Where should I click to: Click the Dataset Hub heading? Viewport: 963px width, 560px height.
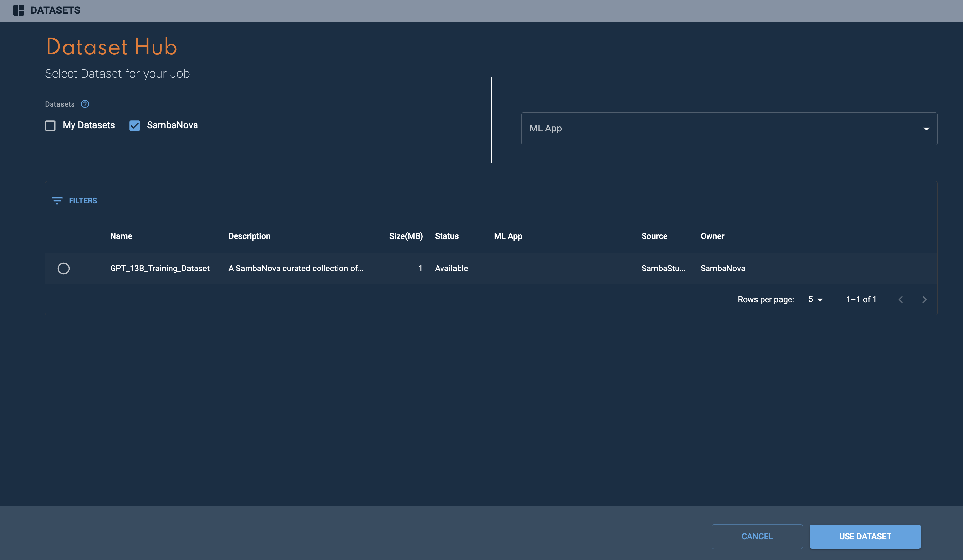click(x=112, y=47)
